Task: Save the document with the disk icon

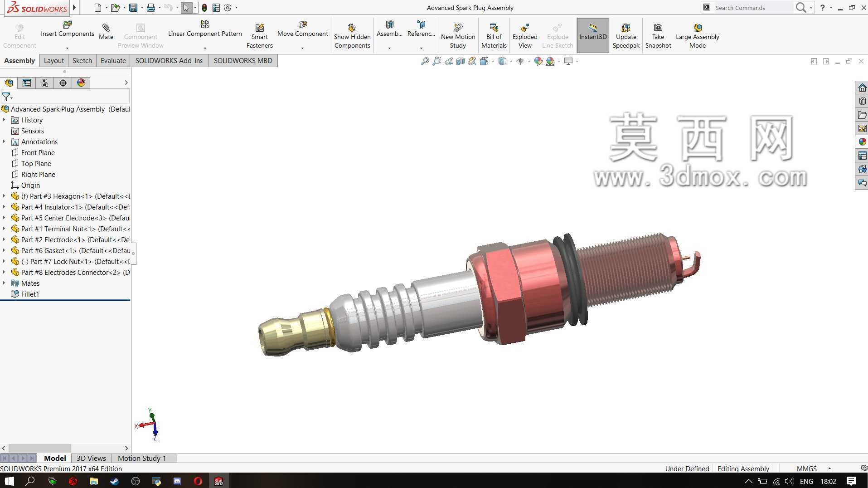Action: click(x=133, y=8)
